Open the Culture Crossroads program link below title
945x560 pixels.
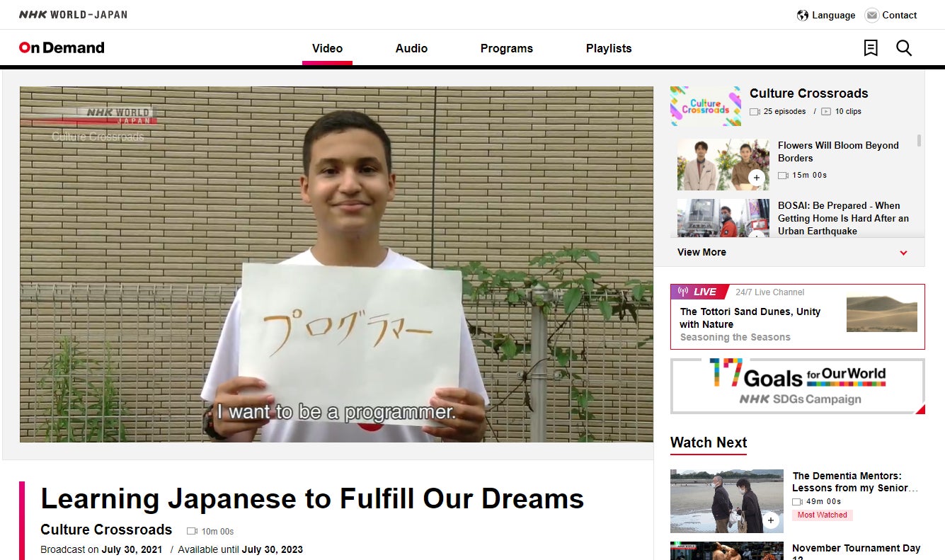click(106, 530)
